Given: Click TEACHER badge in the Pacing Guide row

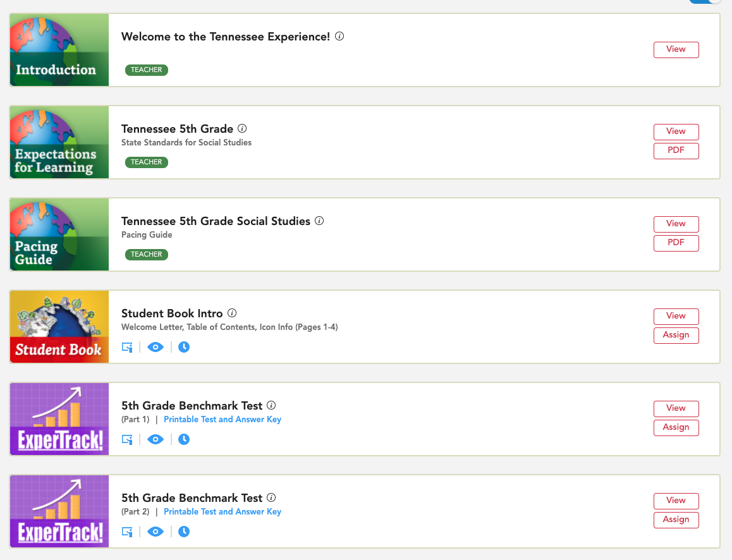Looking at the screenshot, I should pyautogui.click(x=146, y=255).
